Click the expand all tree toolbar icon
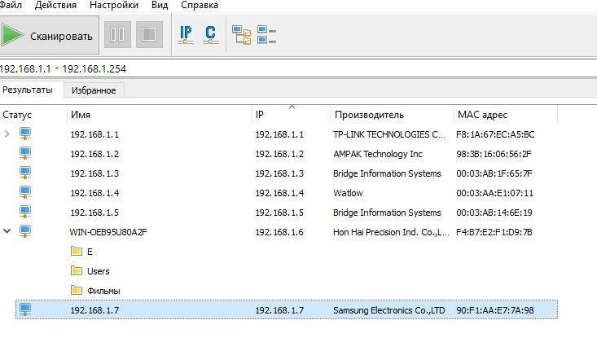 tap(242, 35)
